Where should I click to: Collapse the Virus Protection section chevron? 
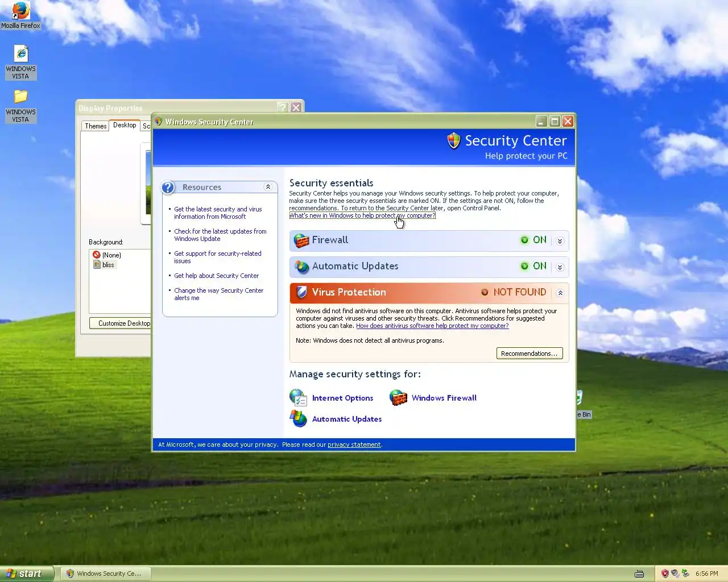[560, 293]
